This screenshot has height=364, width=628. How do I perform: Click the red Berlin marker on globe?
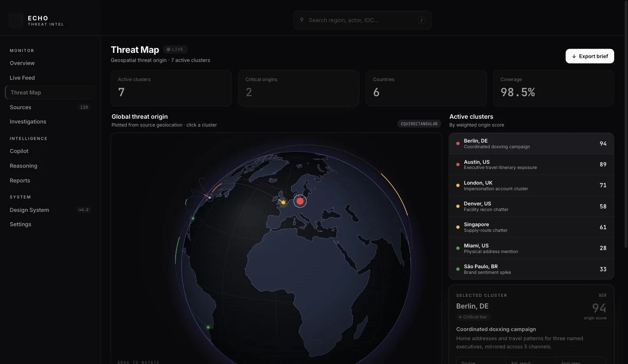tap(300, 201)
